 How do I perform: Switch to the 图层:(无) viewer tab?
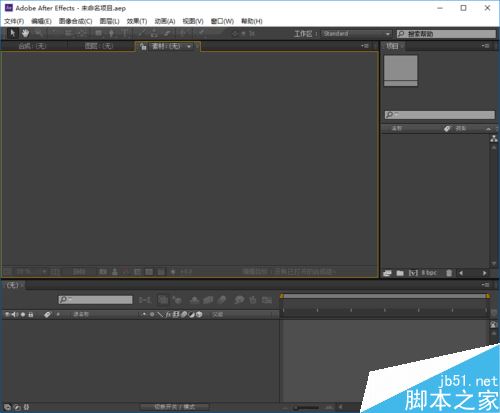coord(99,46)
